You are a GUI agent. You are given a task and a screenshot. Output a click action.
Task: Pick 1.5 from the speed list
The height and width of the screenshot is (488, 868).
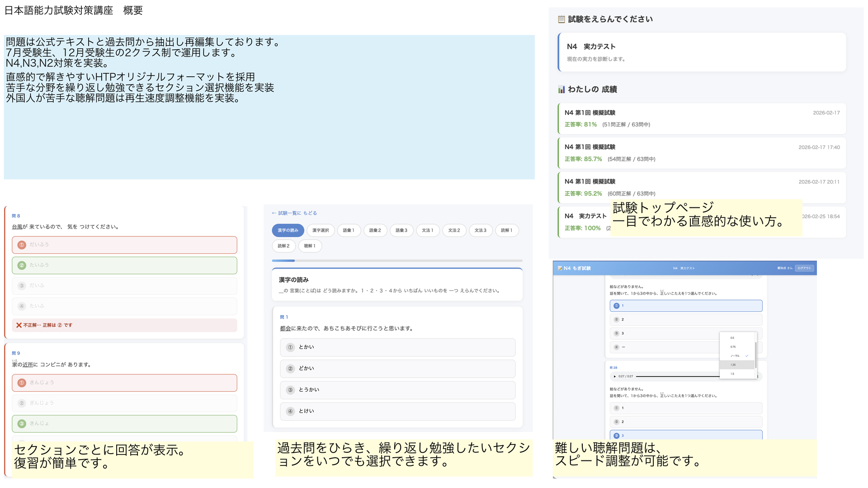pyautogui.click(x=732, y=374)
